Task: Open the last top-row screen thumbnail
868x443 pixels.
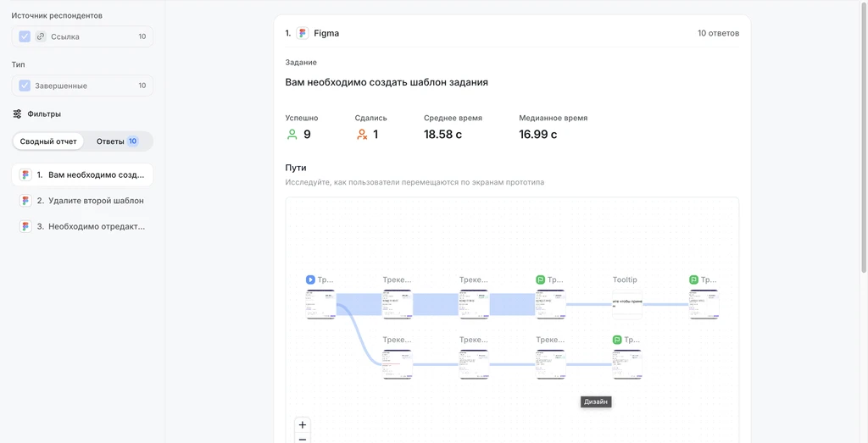Action: [x=704, y=304]
